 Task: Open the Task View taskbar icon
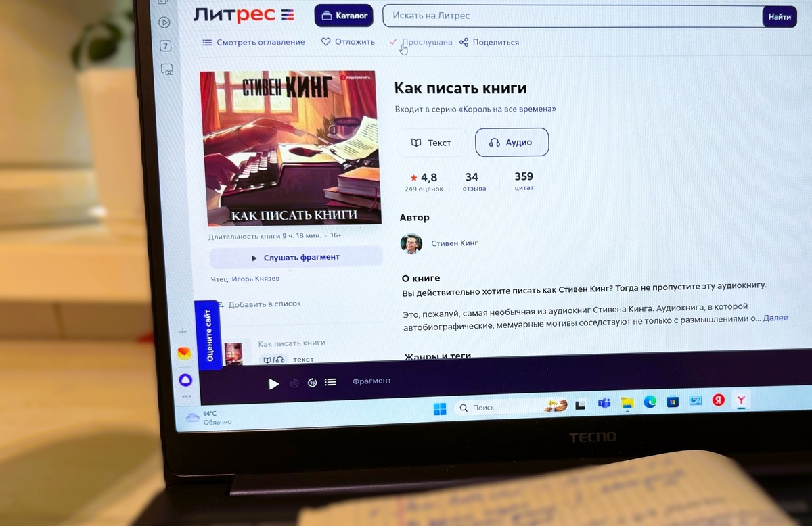pyautogui.click(x=580, y=406)
